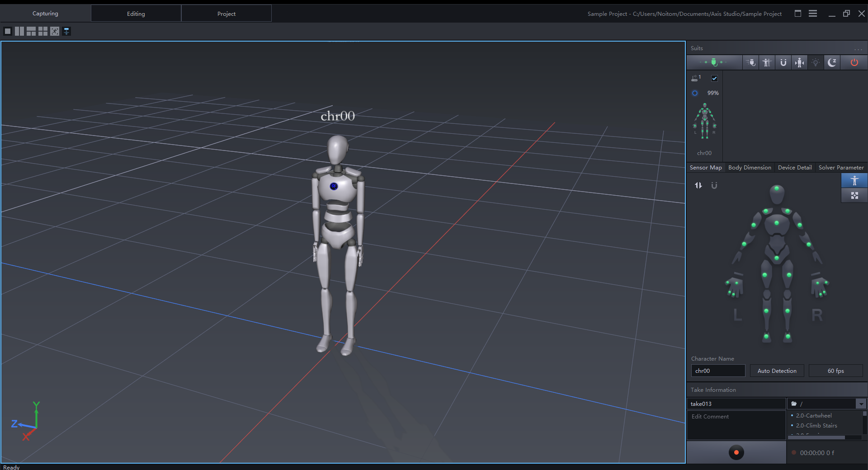Click the 99% signal value
The image size is (868, 470).
click(713, 93)
